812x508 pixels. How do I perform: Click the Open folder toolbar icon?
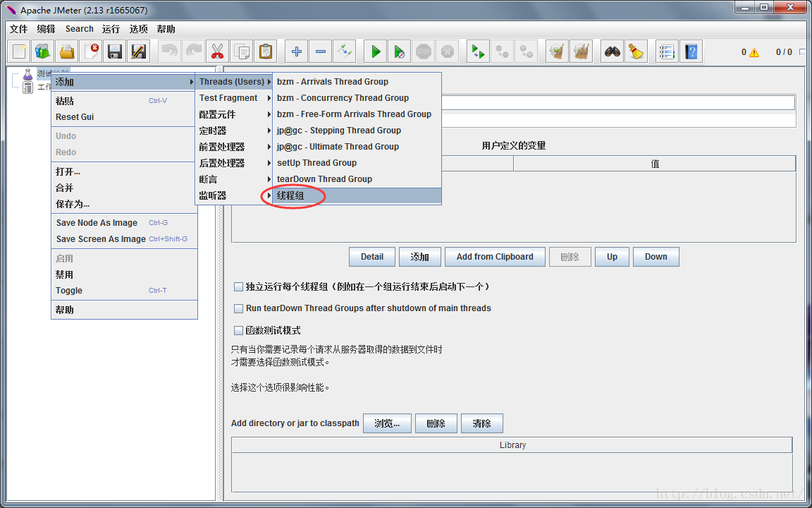(67, 52)
